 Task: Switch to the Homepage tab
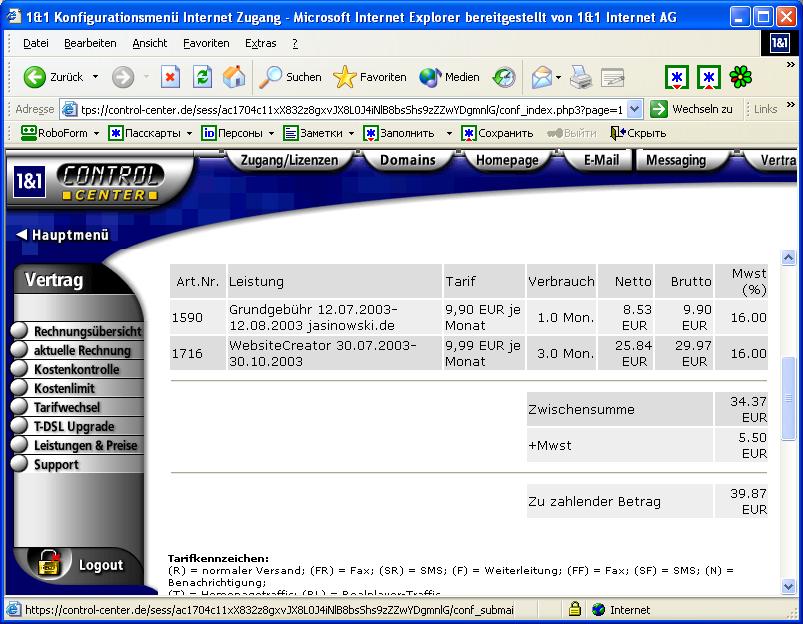click(507, 160)
